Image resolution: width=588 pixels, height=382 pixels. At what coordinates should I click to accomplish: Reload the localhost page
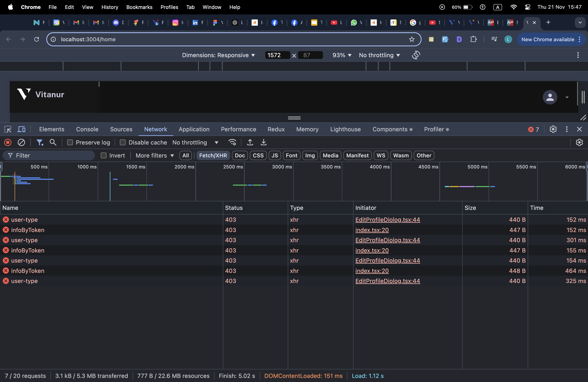point(37,39)
